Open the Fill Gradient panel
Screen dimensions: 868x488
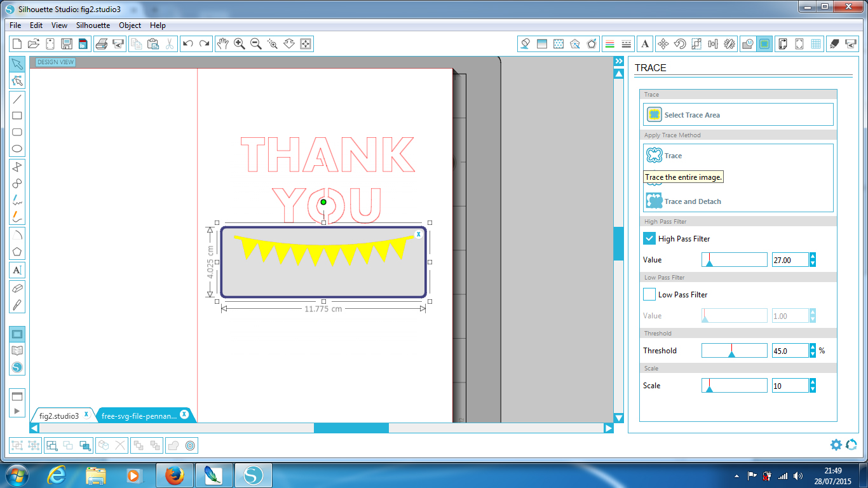point(542,44)
